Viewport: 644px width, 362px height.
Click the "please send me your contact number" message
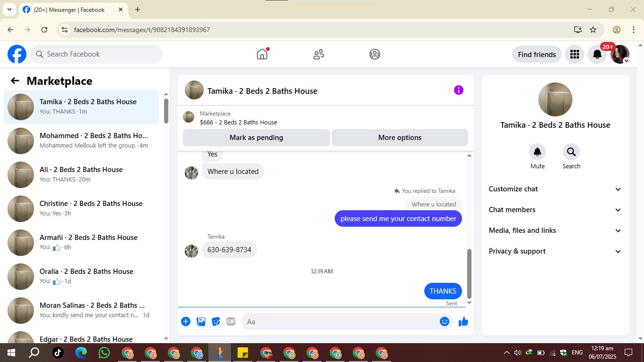[x=398, y=219]
